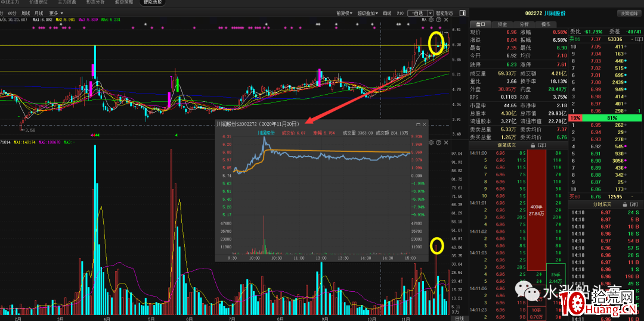Add stock via 自选 button
The width and height of the screenshot is (644, 321).
tap(417, 13)
